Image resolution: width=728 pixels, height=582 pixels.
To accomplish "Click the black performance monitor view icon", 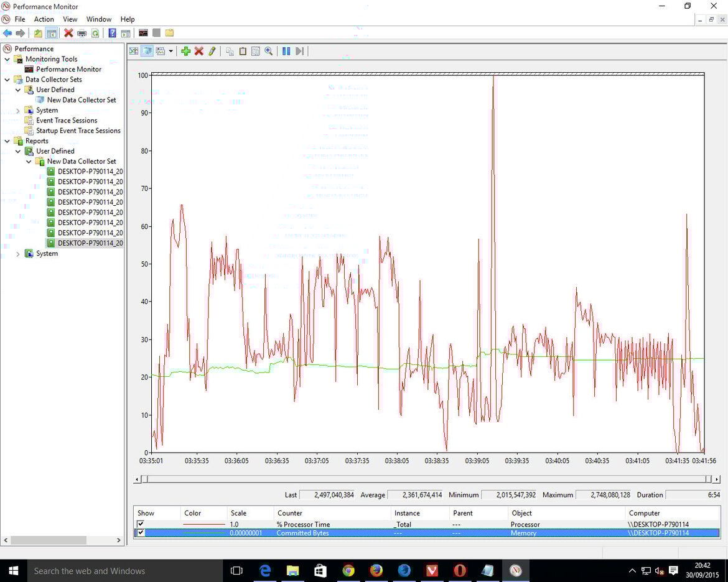I will pyautogui.click(x=143, y=33).
